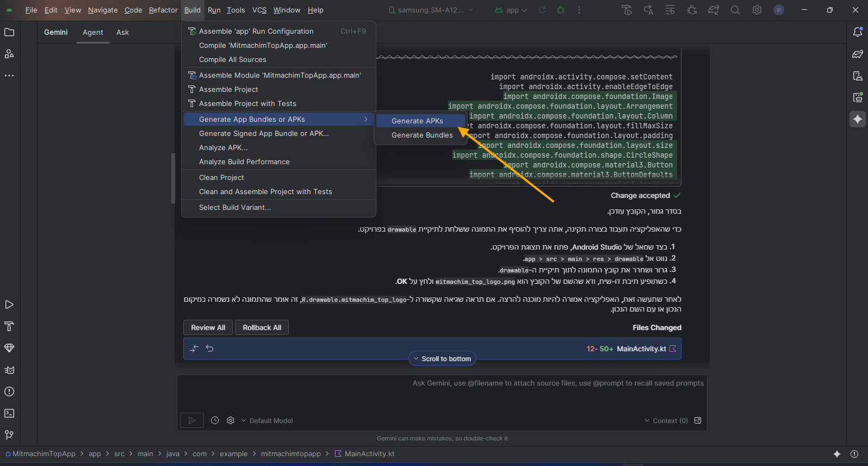This screenshot has height=466, width=868.
Task: Open the Git version control tool window
Action: 9,435
